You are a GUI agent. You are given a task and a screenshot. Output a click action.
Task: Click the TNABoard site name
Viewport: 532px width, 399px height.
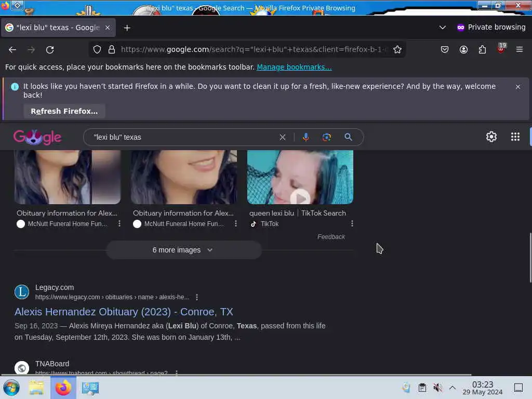[x=52, y=364]
